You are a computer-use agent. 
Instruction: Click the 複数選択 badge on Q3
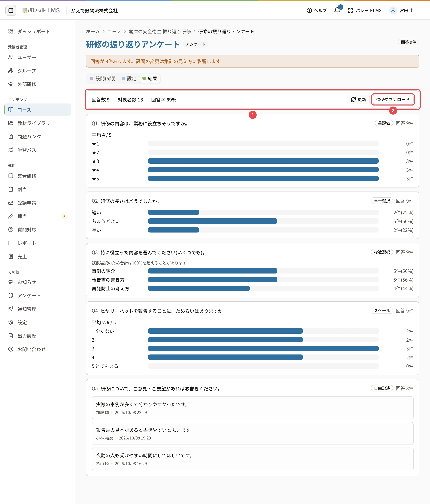click(x=382, y=252)
